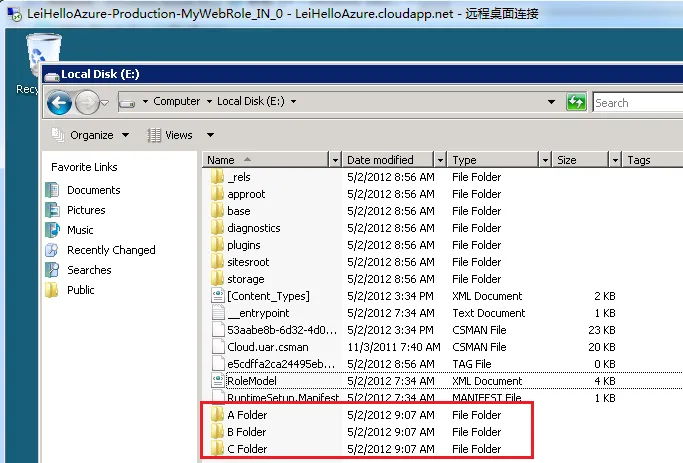Click the 11/3/2011 7:40 AM date cell

pyautogui.click(x=394, y=347)
